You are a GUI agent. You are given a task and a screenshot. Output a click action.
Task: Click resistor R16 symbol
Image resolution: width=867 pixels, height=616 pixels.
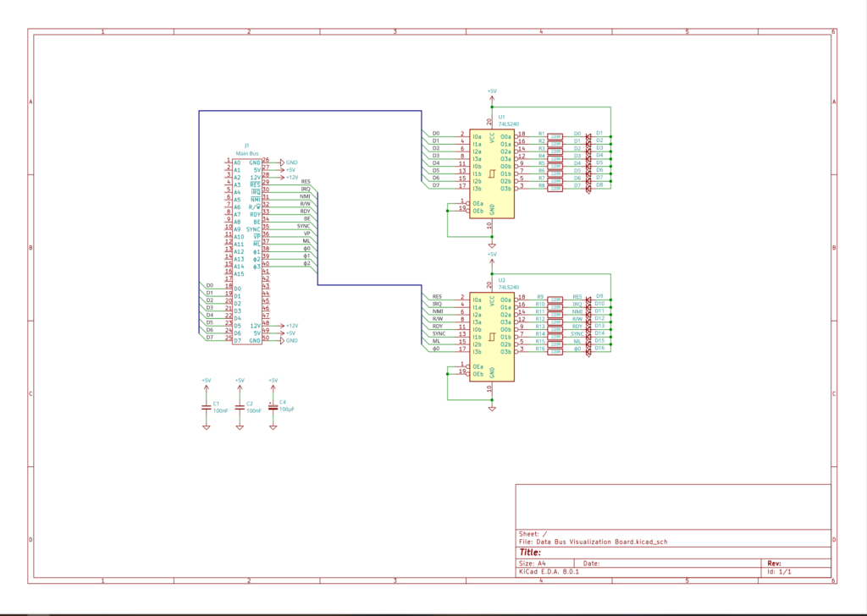click(555, 349)
